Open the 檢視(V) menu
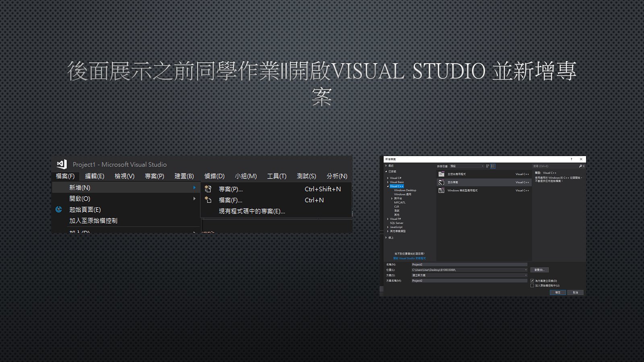This screenshot has height=362, width=644. tap(124, 176)
